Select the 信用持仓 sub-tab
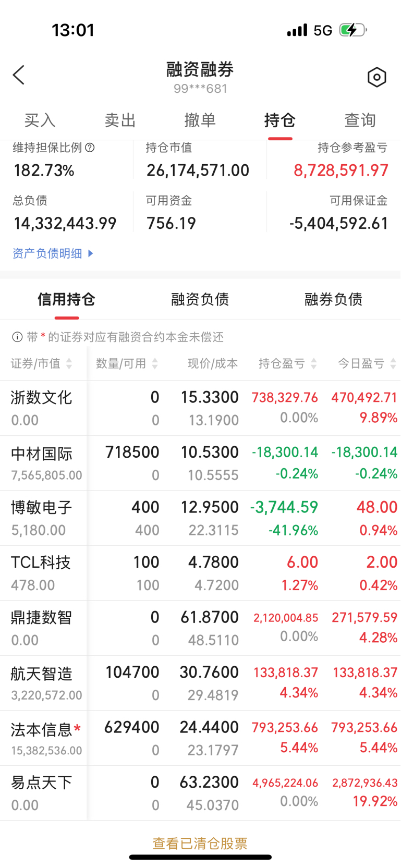Screen dimensions: 401x868 tap(66, 299)
